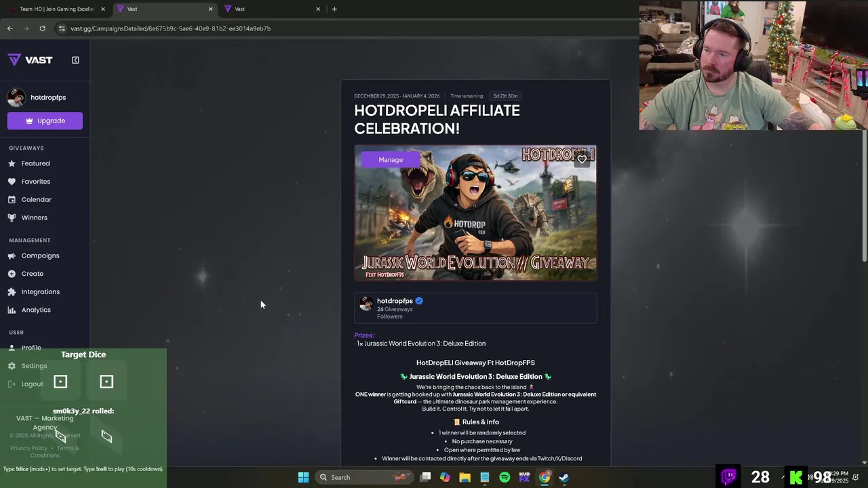Go back with browser back arrow
This screenshot has width=868, height=488.
tap(9, 28)
